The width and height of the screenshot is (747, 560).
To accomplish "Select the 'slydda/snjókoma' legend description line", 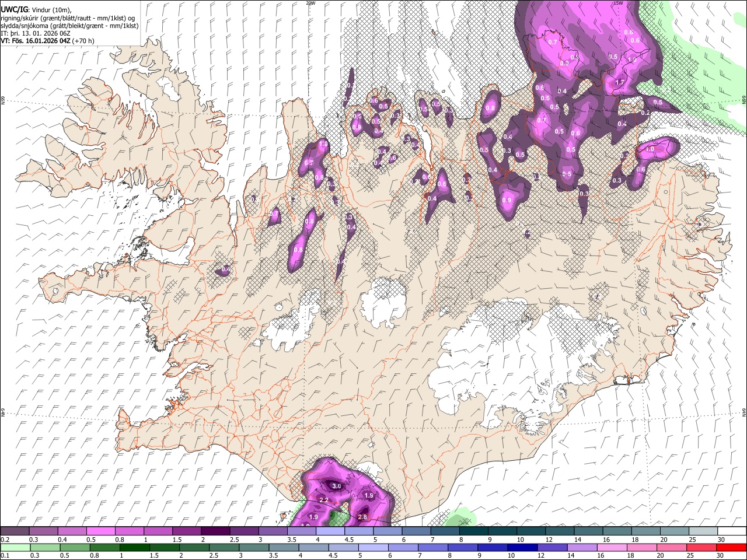I will point(69,26).
